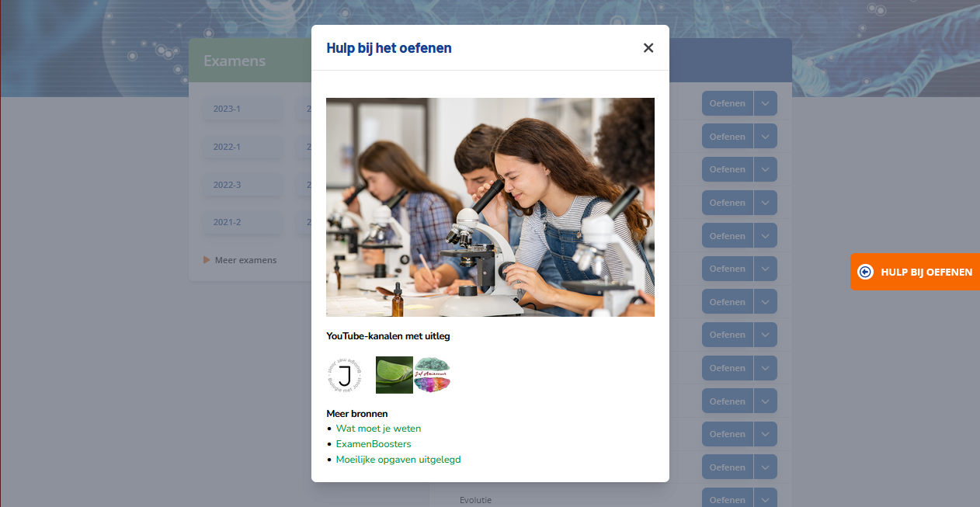Click the microscope students photo
The height and width of the screenshot is (507, 980).
(490, 207)
